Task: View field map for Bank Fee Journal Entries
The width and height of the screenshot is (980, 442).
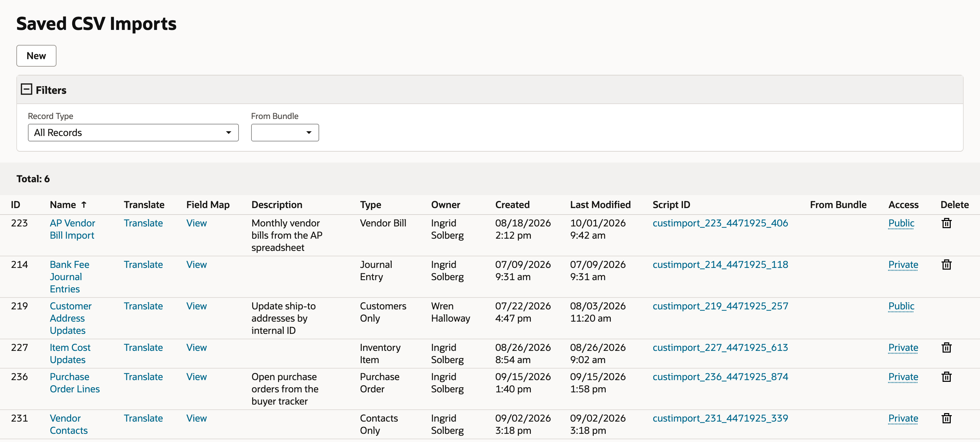Action: [x=196, y=265]
